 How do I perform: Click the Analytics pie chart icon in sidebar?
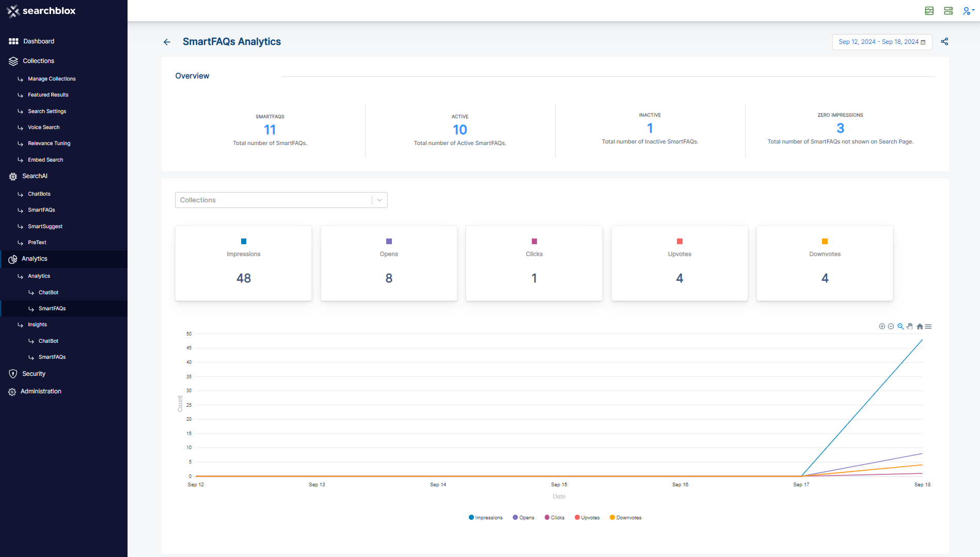(x=13, y=259)
